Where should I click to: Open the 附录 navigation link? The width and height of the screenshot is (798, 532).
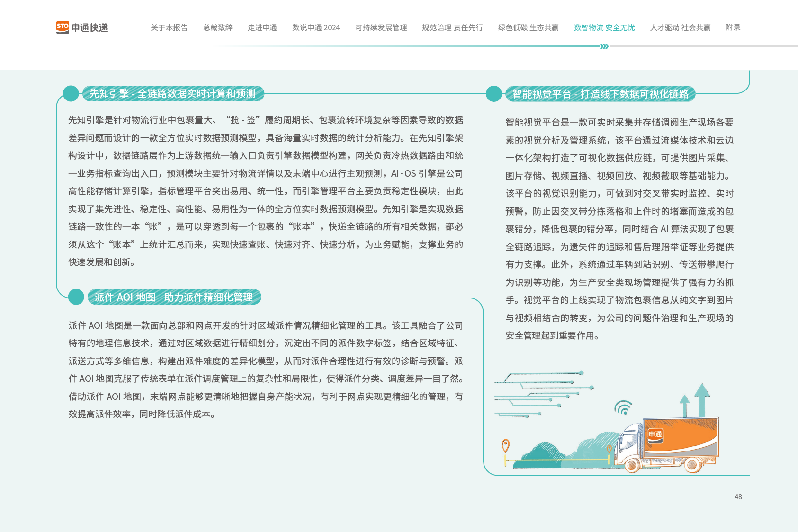pyautogui.click(x=733, y=27)
